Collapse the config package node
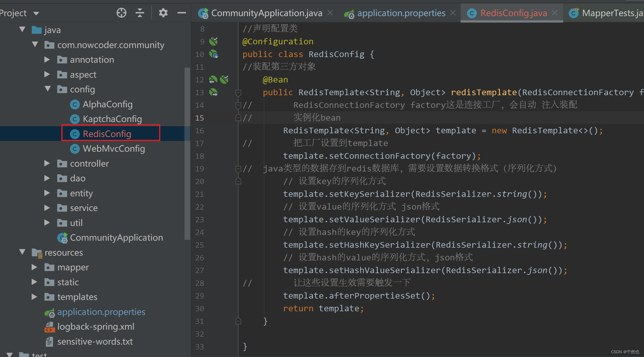644x357 pixels. coord(47,89)
